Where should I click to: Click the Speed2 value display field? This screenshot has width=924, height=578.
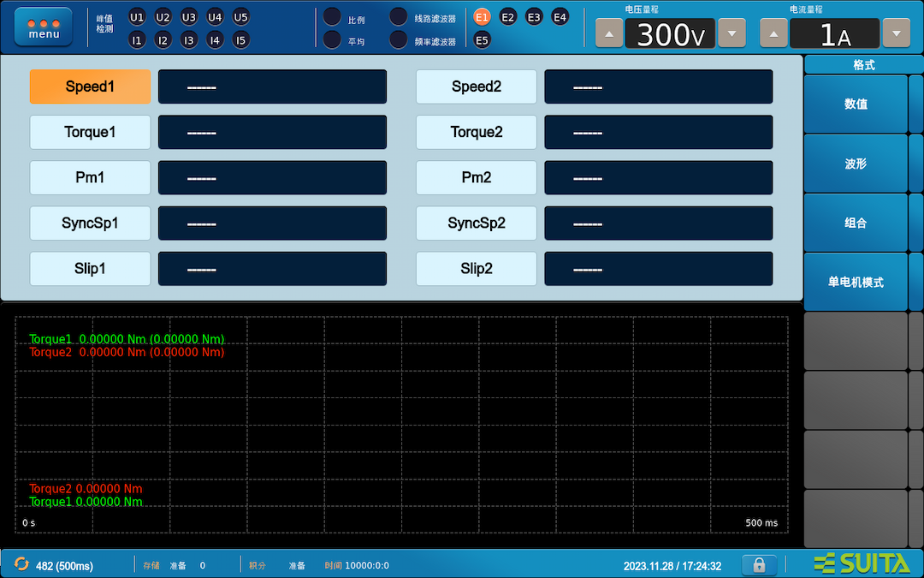click(x=658, y=86)
